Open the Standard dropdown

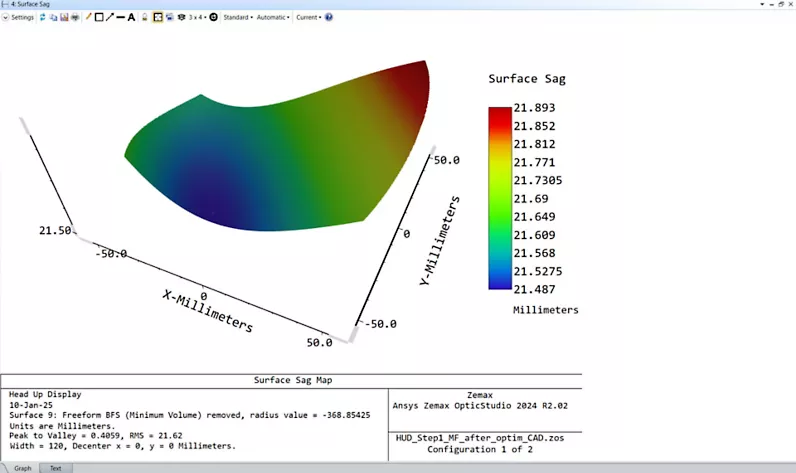pyautogui.click(x=238, y=17)
